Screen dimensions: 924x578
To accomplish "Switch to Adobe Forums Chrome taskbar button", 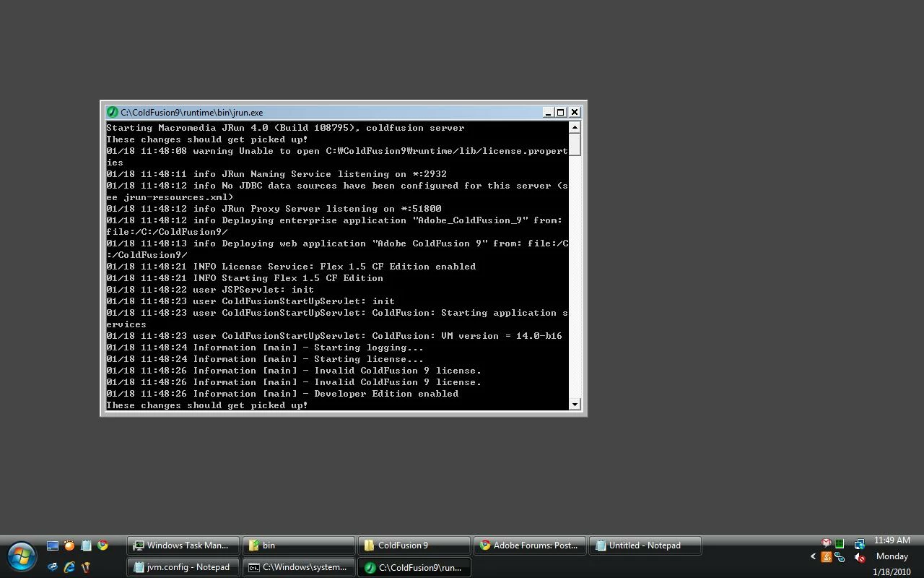I will 530,545.
